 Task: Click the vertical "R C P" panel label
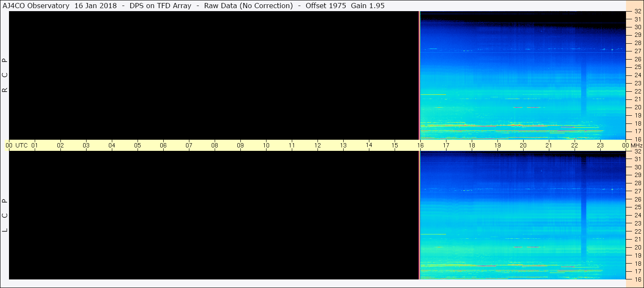point(5,75)
